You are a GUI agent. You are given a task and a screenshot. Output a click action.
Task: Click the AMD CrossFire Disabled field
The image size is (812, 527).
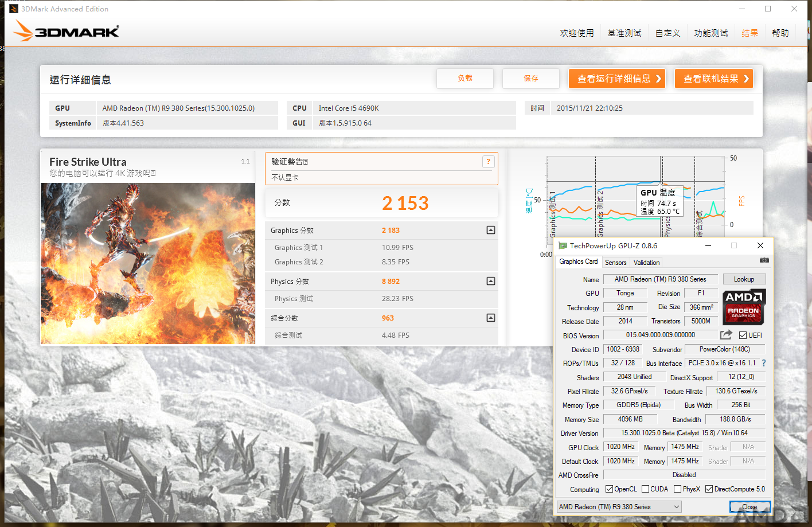coord(684,475)
